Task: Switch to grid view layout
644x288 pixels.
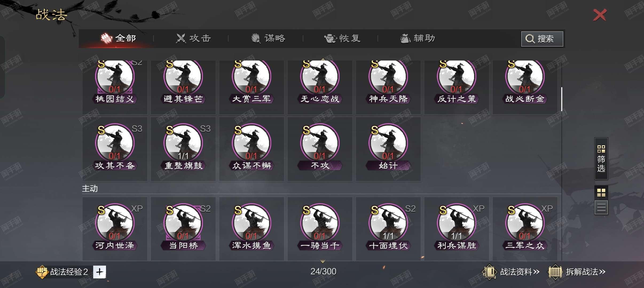Action: click(601, 193)
